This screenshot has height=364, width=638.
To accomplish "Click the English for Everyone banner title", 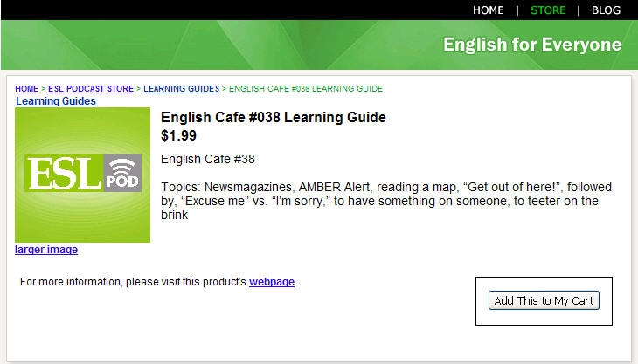I will [532, 45].
